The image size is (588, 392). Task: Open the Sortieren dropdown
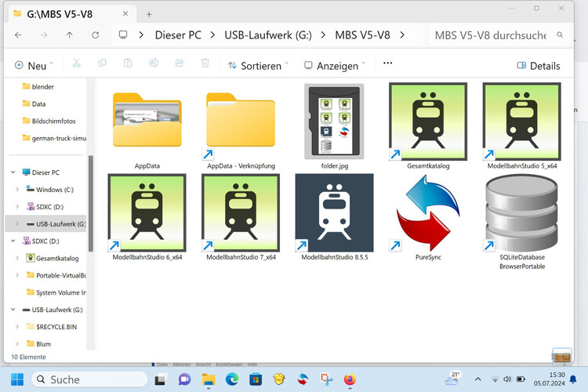[259, 66]
